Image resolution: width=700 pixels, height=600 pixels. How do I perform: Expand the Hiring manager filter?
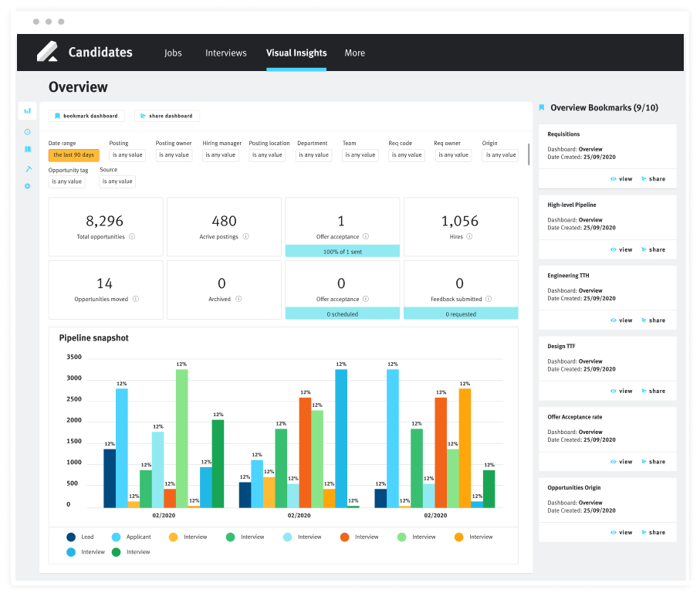coord(221,155)
